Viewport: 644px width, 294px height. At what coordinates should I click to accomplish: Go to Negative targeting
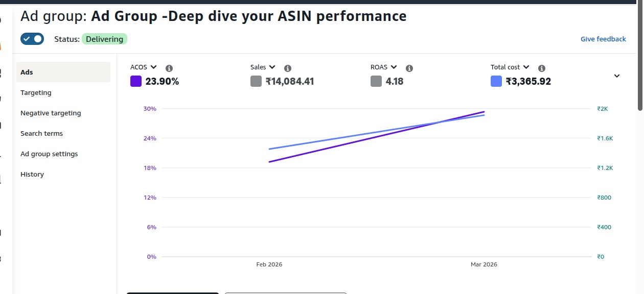[x=51, y=113]
